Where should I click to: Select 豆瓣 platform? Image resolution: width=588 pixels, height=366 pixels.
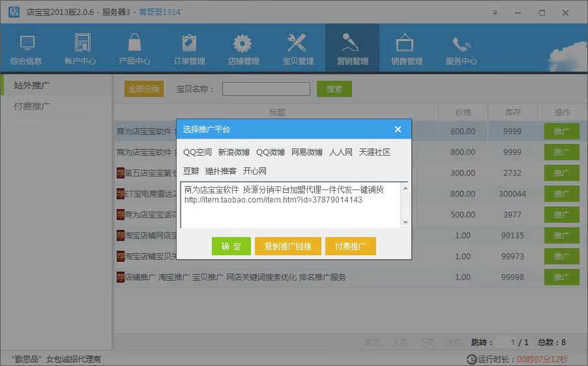pos(191,171)
